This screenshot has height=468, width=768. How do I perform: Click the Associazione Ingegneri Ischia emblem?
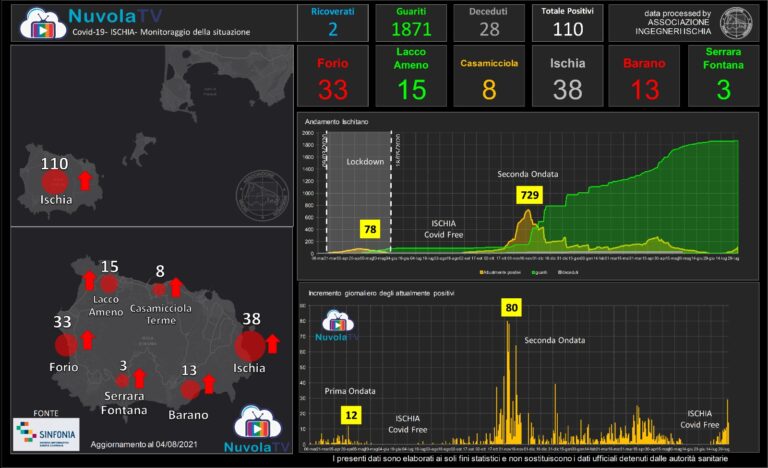click(737, 22)
